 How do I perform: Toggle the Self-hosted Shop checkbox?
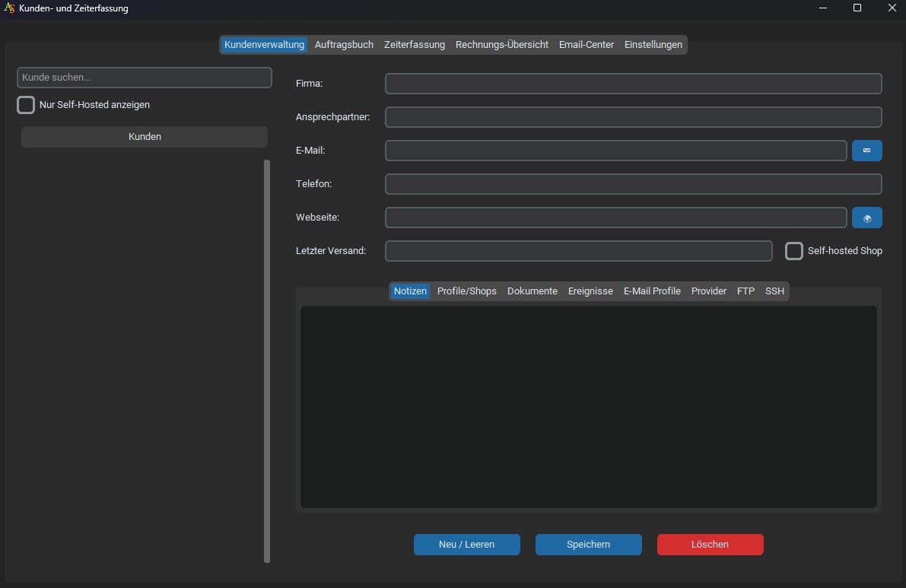pyautogui.click(x=794, y=251)
